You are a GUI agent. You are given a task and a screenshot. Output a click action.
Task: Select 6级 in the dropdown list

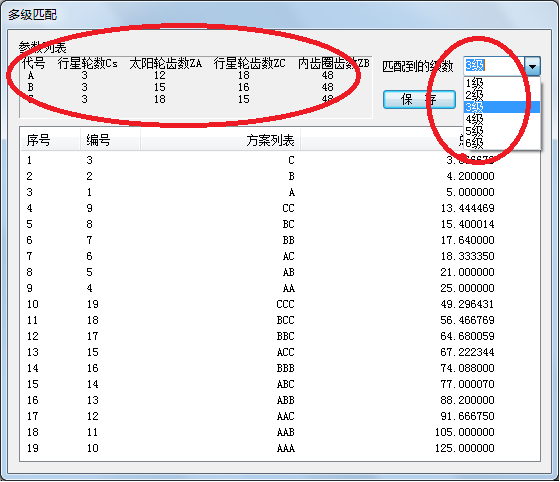tap(502, 143)
